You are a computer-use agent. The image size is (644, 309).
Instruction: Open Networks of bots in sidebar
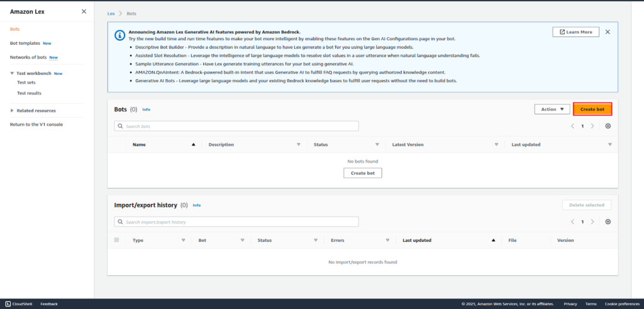point(28,57)
